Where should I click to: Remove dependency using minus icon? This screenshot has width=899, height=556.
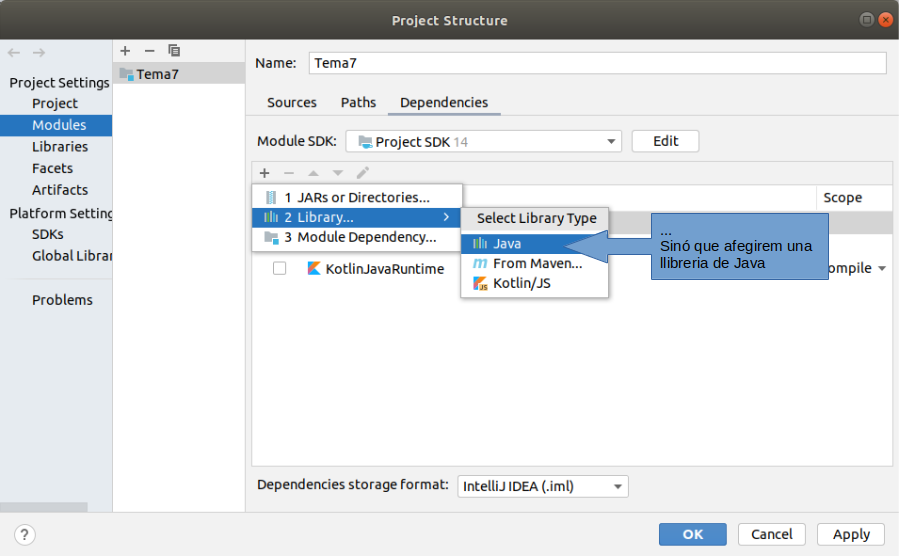click(289, 173)
